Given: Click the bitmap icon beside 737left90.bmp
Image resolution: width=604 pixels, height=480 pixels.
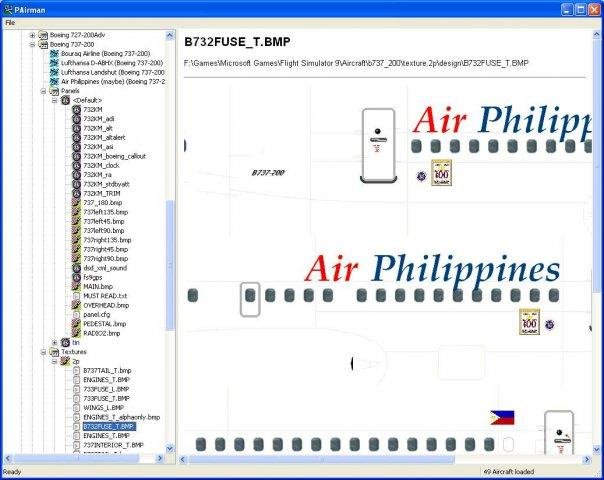Looking at the screenshot, I should [76, 231].
